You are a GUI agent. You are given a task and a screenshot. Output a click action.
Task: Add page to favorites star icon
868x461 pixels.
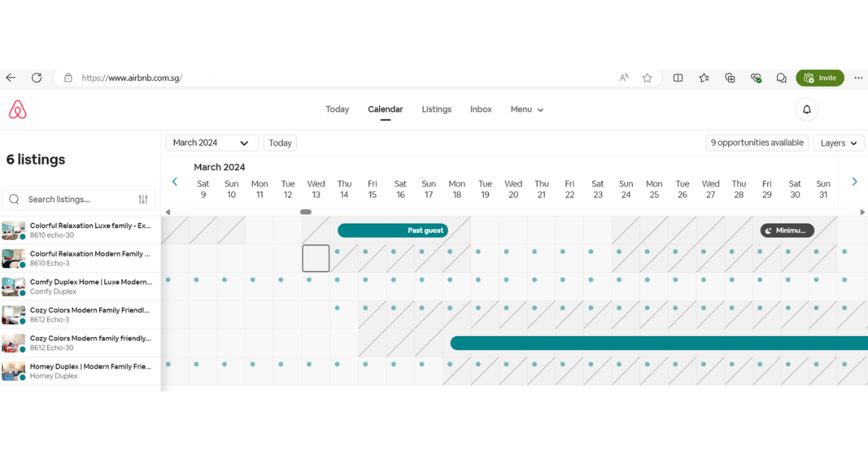(648, 78)
